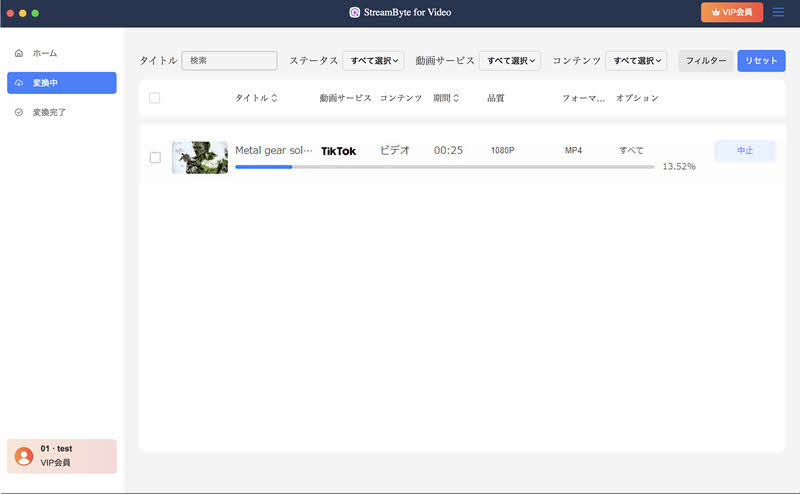Image resolution: width=800 pixels, height=494 pixels.
Task: Open the hamburger menu icon
Action: coord(778,12)
